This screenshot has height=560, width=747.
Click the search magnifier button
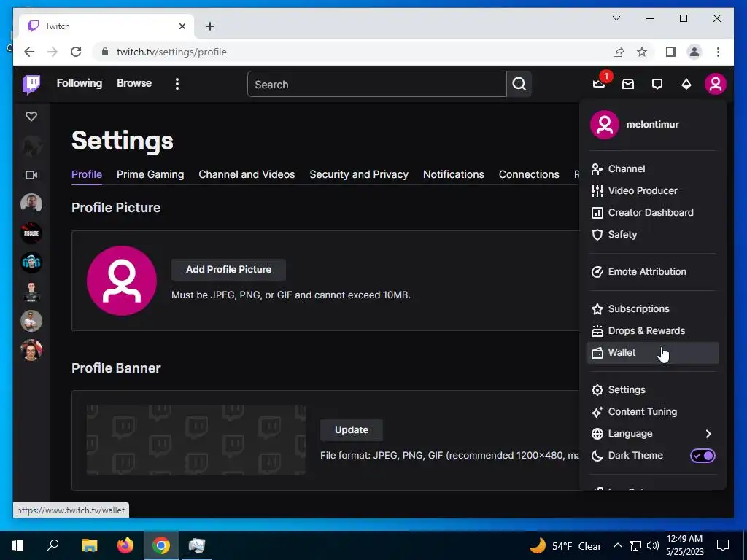tap(519, 84)
